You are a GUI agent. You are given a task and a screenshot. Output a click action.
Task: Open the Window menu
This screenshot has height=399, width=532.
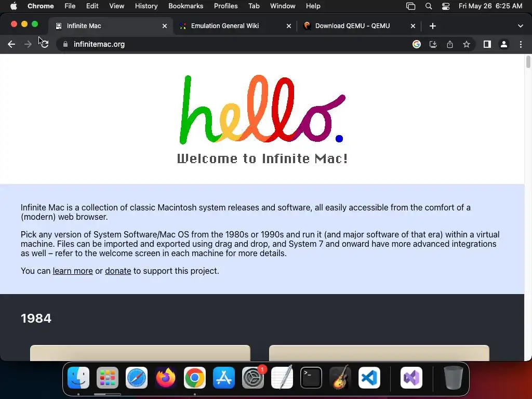(283, 6)
